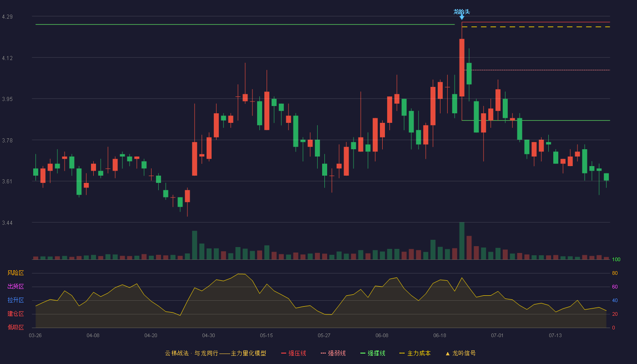The image size is (637, 364).
Task: Click the 04-08 date label
Action: 93,335
